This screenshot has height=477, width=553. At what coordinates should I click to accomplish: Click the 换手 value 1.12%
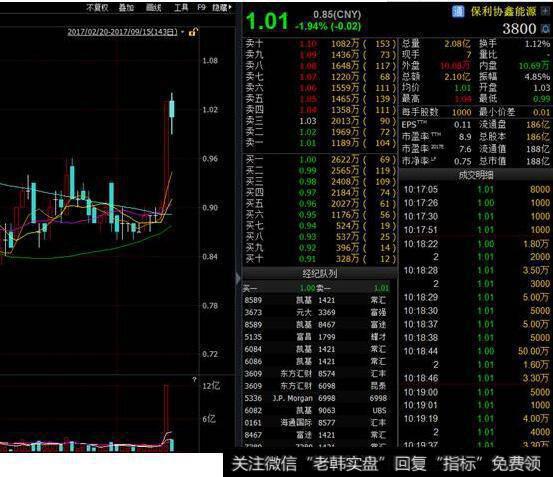[537, 44]
